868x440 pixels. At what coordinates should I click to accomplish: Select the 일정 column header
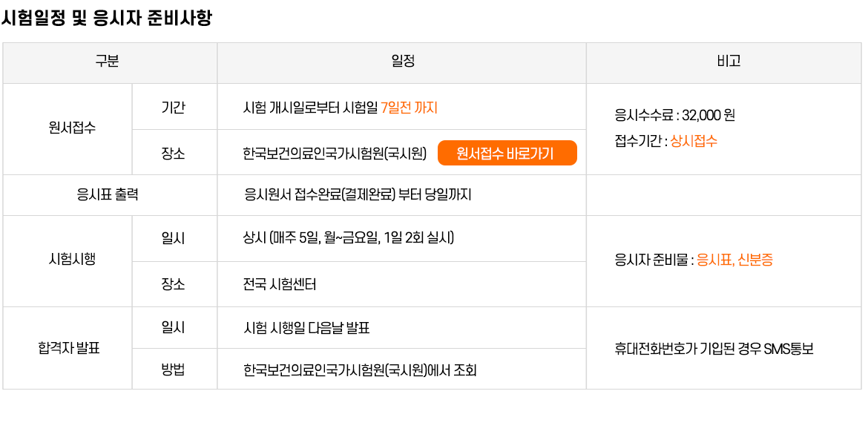(x=402, y=62)
